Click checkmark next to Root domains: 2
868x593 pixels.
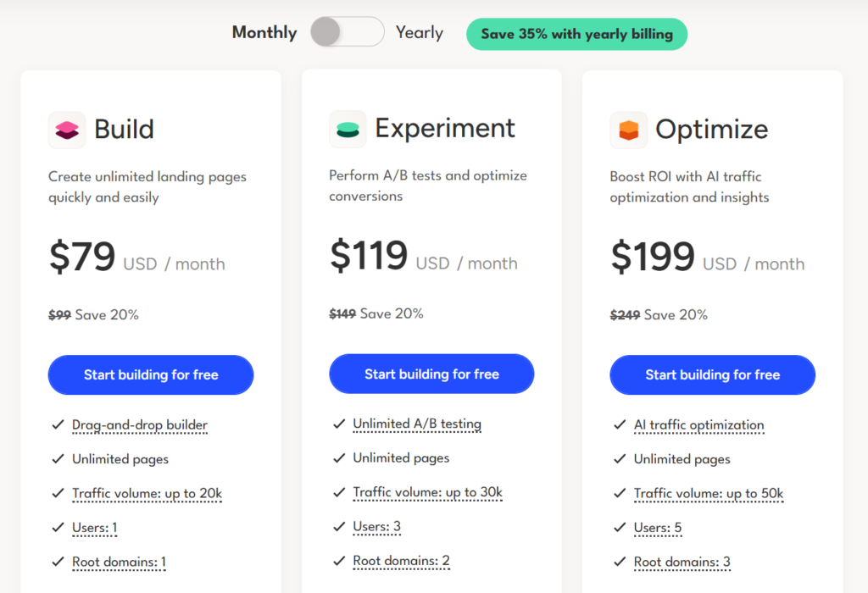pyautogui.click(x=338, y=561)
